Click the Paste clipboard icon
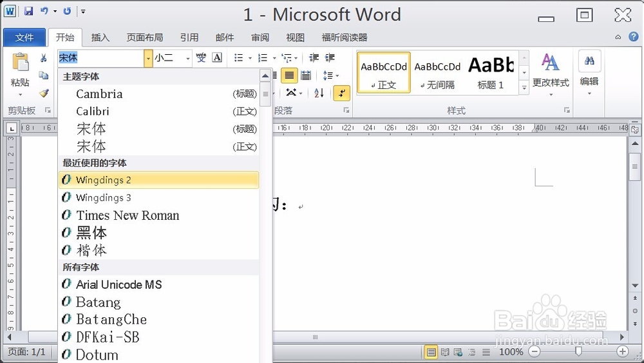 [x=20, y=62]
